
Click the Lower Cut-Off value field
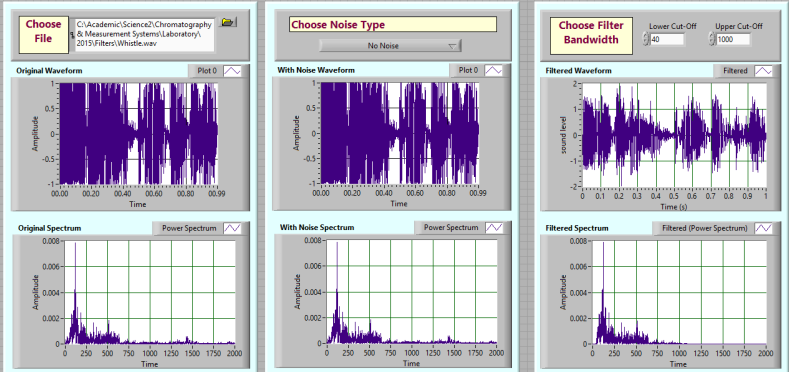[667, 39]
